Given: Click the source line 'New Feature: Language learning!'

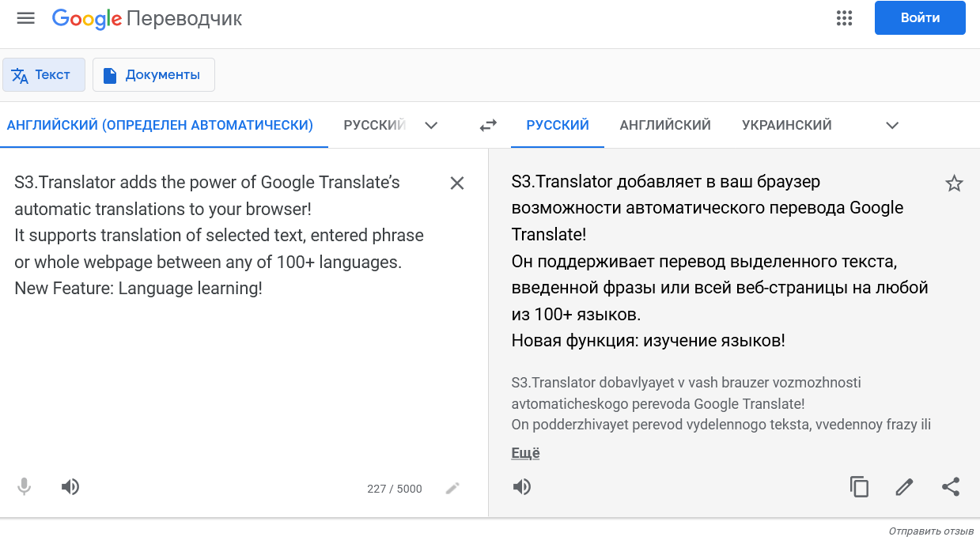Looking at the screenshot, I should click(138, 289).
